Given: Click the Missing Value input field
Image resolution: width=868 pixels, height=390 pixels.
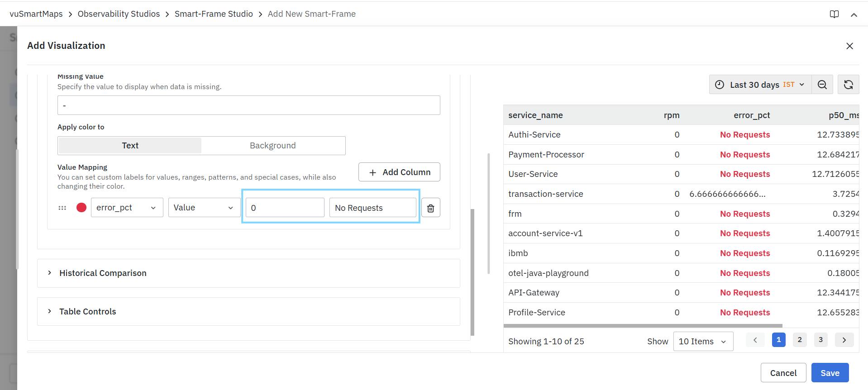Looking at the screenshot, I should pos(248,105).
